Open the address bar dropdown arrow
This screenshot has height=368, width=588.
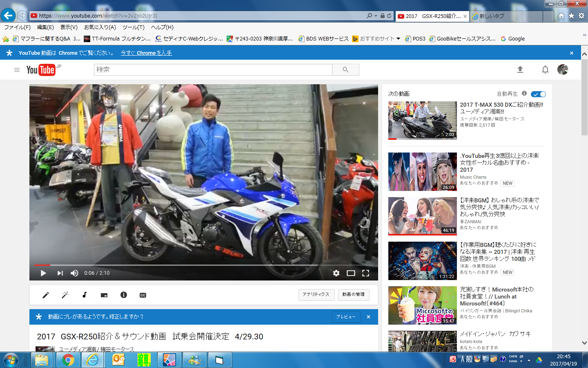(x=376, y=16)
